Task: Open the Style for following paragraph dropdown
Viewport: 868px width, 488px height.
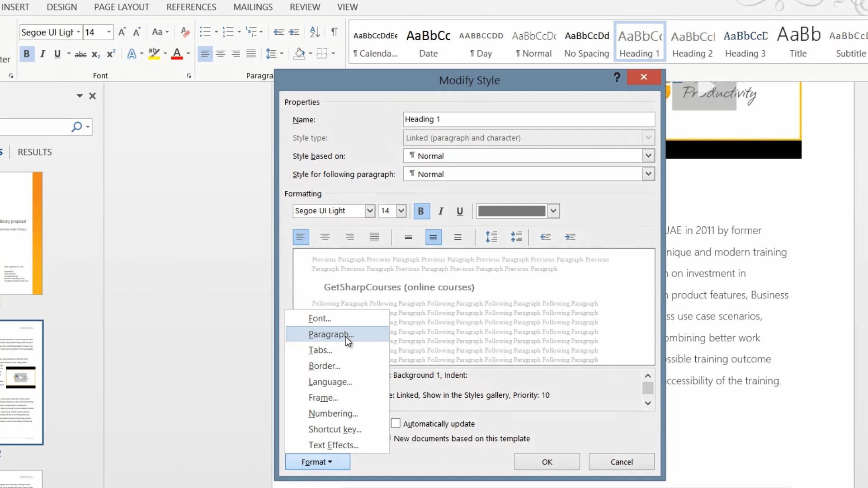Action: point(648,174)
